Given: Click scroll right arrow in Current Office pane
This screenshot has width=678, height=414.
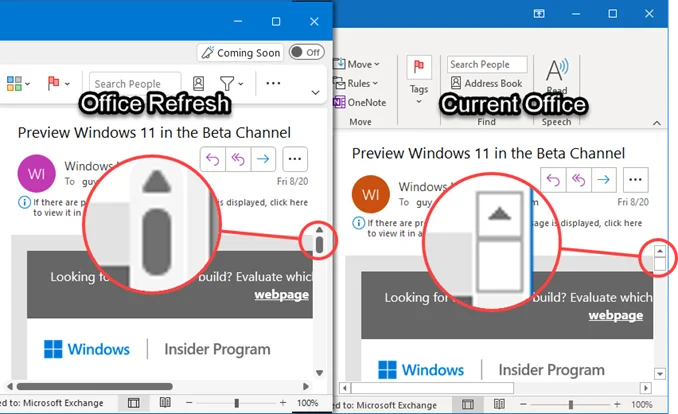Looking at the screenshot, I should coord(646,388).
